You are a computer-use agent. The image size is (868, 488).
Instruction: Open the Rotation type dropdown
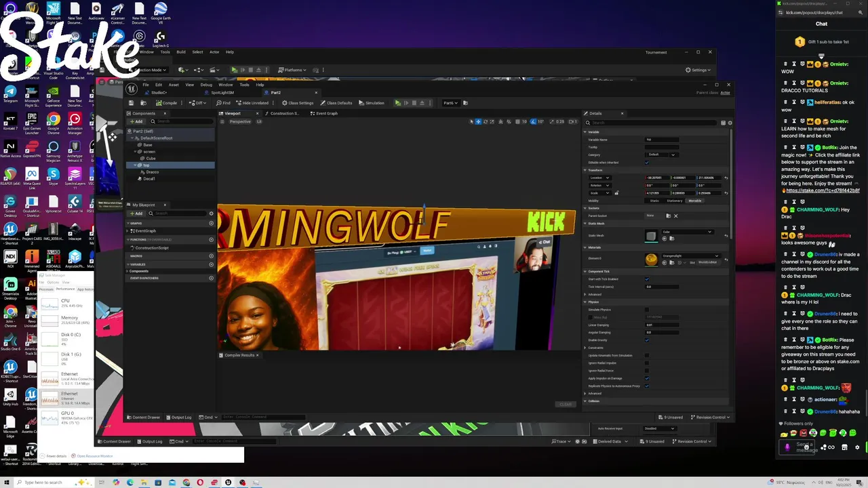(600, 185)
